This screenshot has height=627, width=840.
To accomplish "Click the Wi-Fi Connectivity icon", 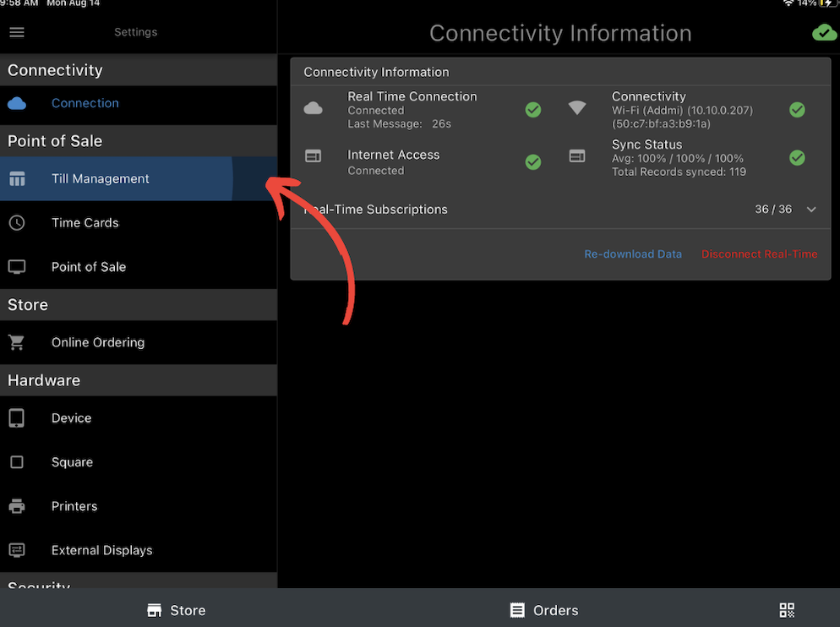I will pos(577,107).
